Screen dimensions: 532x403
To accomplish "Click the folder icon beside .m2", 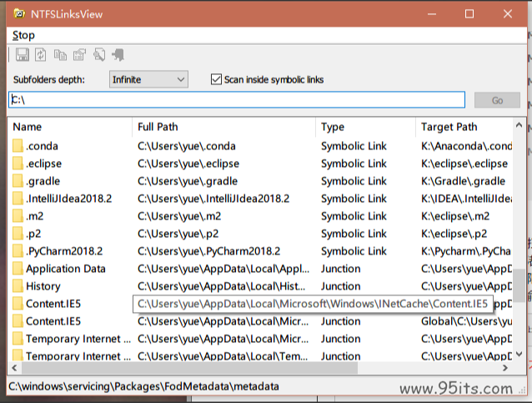I will point(18,216).
